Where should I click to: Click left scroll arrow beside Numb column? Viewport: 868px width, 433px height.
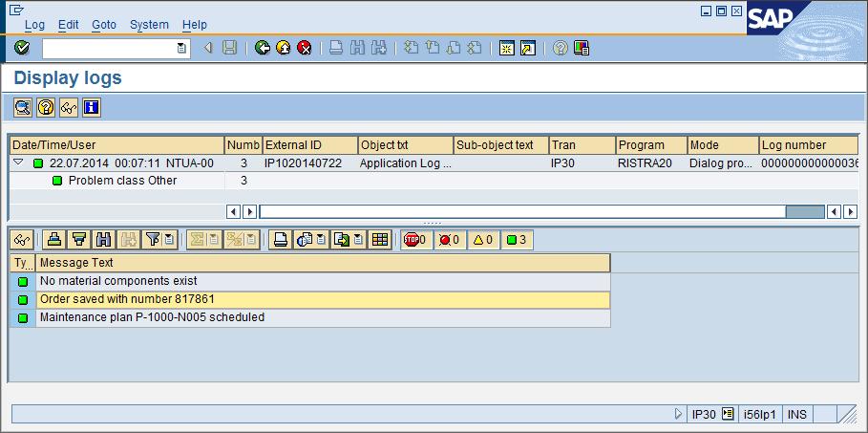(x=234, y=211)
